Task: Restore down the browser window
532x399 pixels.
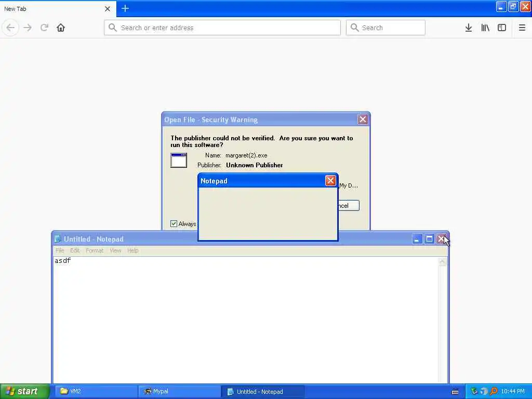Action: [513, 6]
